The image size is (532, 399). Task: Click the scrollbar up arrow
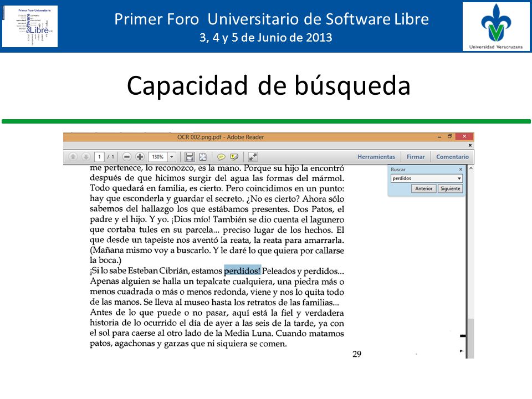471,168
